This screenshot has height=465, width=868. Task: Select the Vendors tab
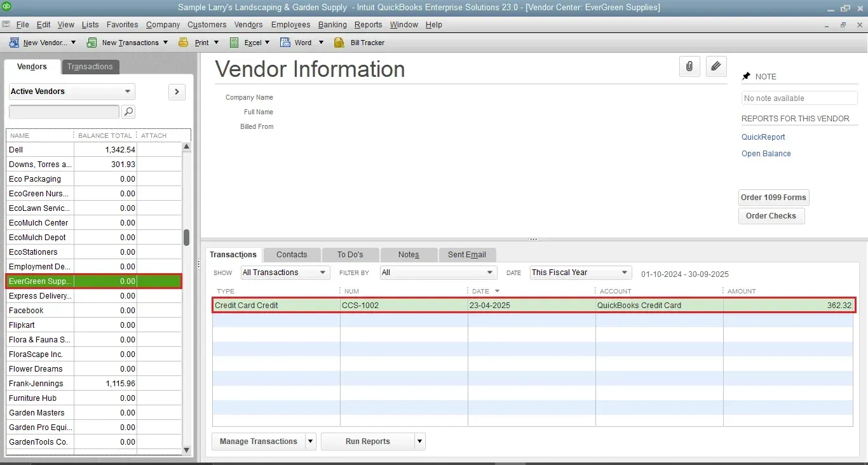click(x=32, y=67)
